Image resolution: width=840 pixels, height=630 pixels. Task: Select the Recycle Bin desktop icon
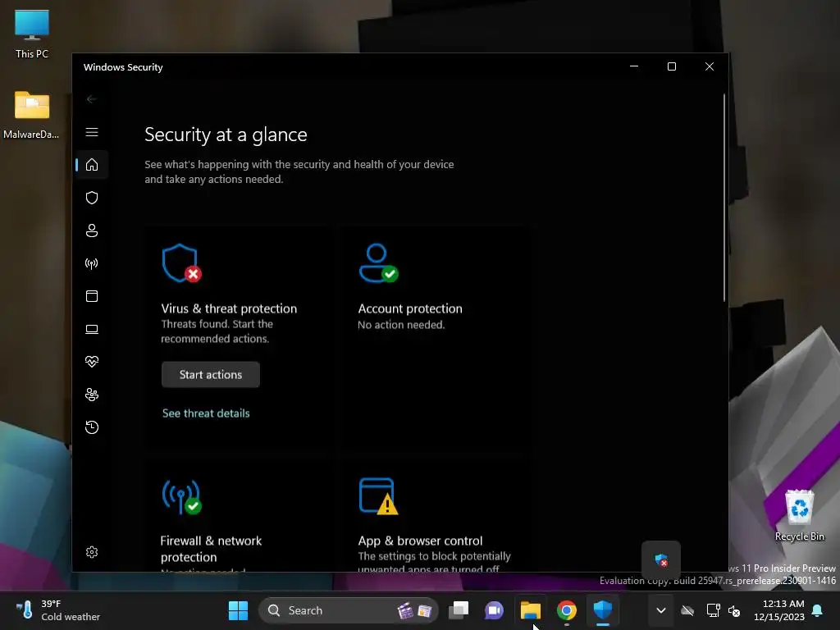799,515
